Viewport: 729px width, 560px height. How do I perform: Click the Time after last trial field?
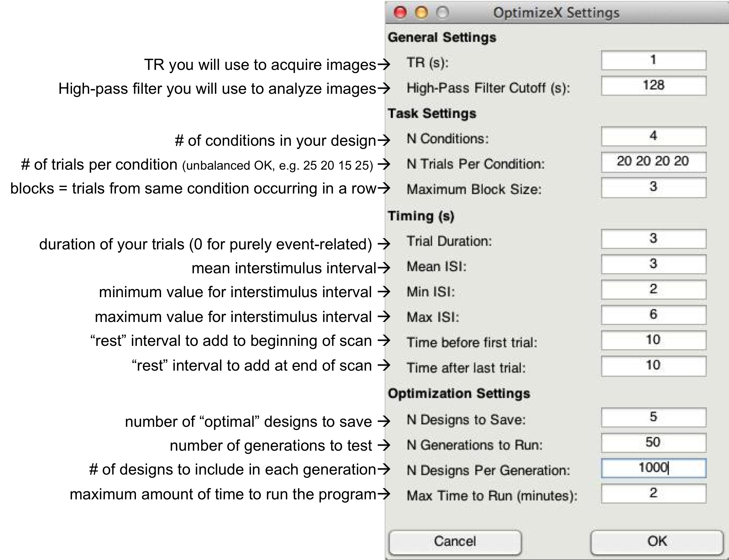tap(653, 366)
